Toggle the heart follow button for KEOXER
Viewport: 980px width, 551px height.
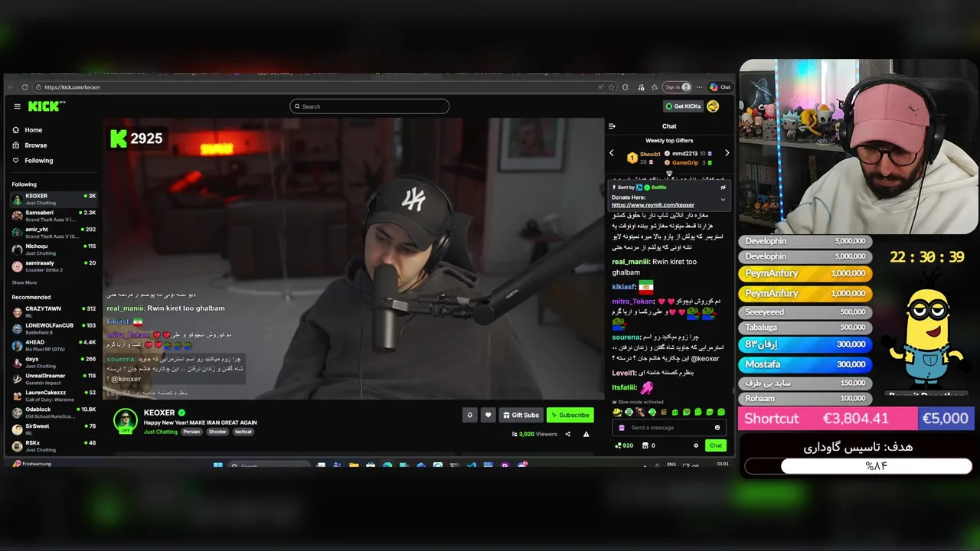coord(488,415)
